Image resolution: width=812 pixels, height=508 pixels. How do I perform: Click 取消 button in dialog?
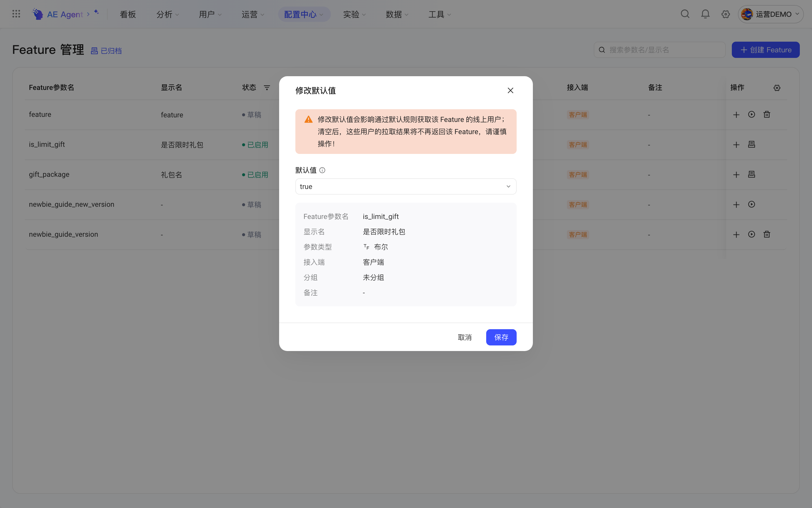465,337
